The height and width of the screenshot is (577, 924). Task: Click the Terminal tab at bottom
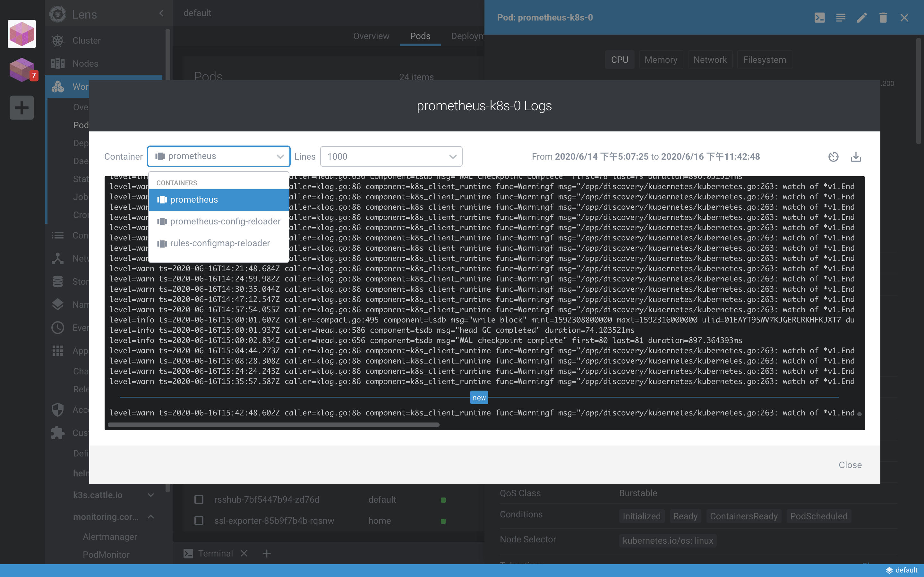[x=216, y=553]
